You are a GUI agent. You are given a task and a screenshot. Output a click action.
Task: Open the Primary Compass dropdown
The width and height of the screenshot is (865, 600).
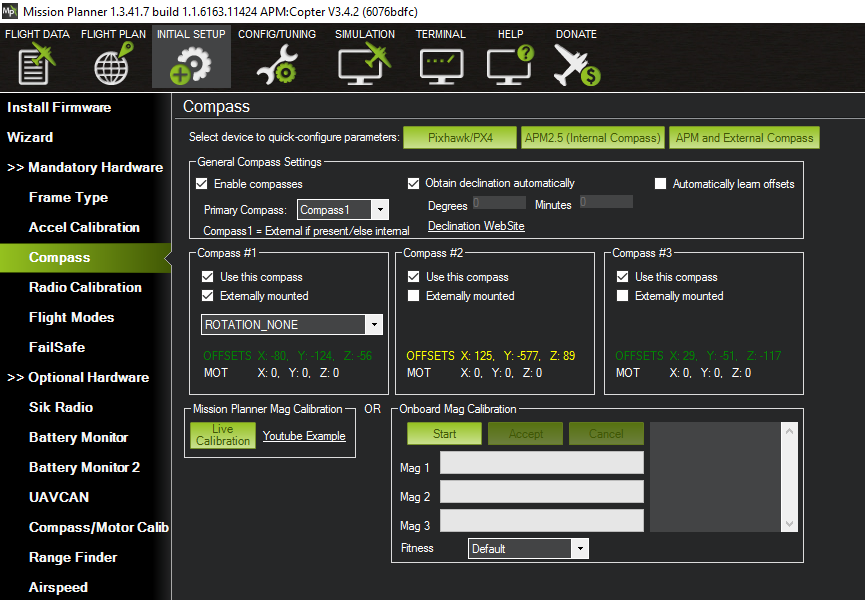(x=343, y=210)
